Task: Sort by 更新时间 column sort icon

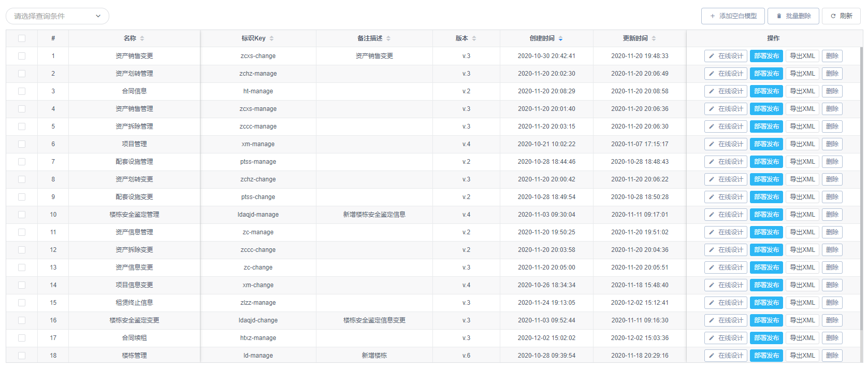Action: tap(654, 38)
